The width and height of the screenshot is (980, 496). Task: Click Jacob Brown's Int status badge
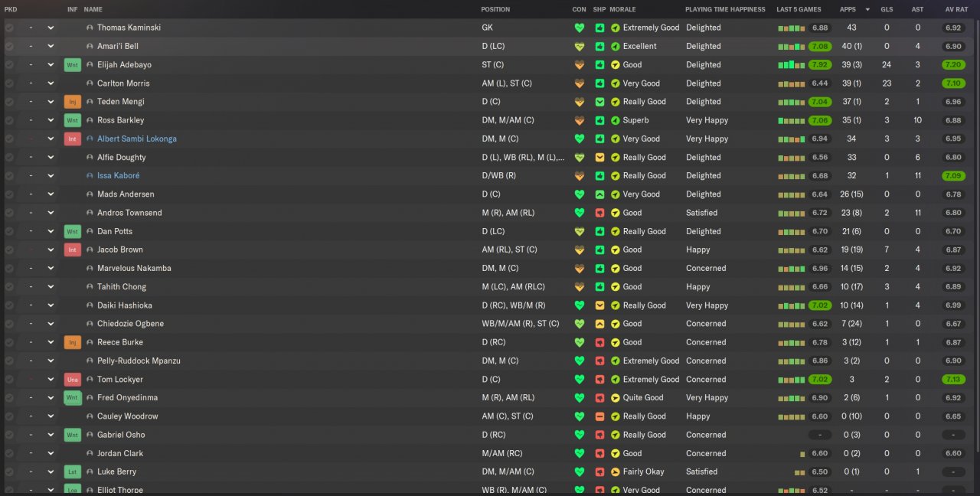click(x=73, y=250)
